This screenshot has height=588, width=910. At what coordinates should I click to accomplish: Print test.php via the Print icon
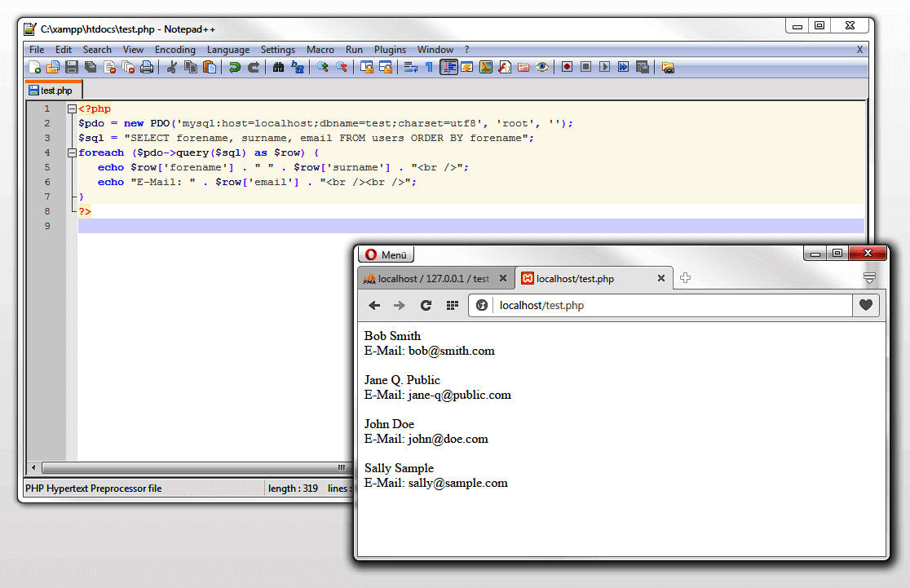(147, 67)
